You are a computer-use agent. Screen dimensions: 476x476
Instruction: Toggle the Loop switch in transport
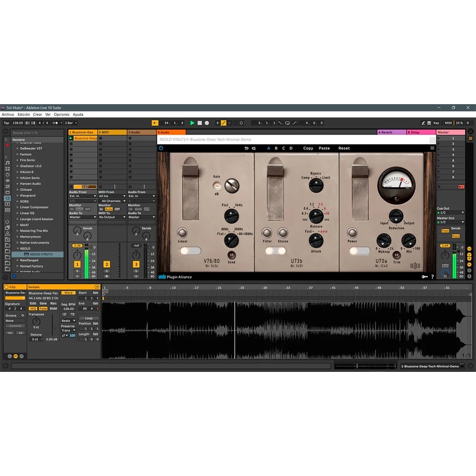287,123
